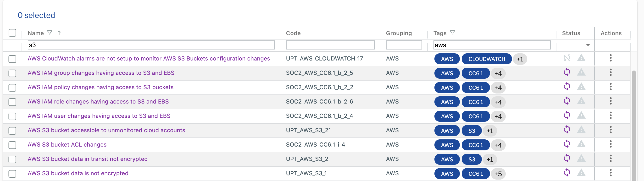Expand +5 tags on data is not encrypted row
Image resolution: width=644 pixels, height=181 pixels.
pos(498,174)
